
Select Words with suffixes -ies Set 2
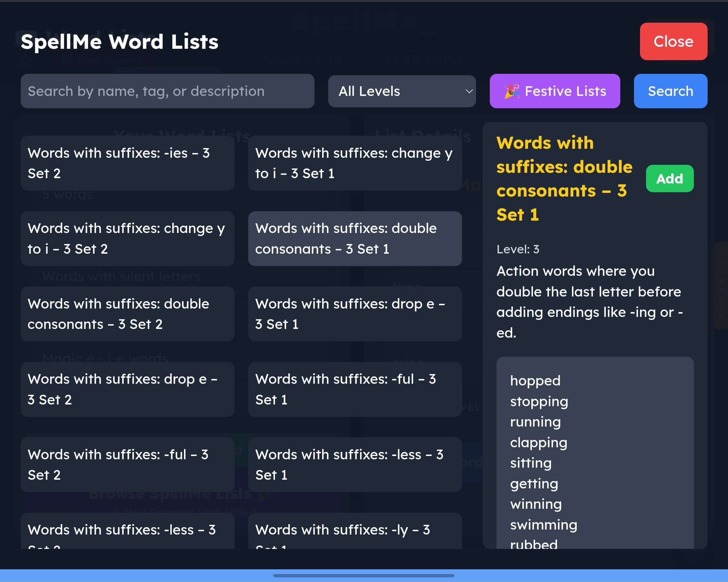[x=127, y=163]
